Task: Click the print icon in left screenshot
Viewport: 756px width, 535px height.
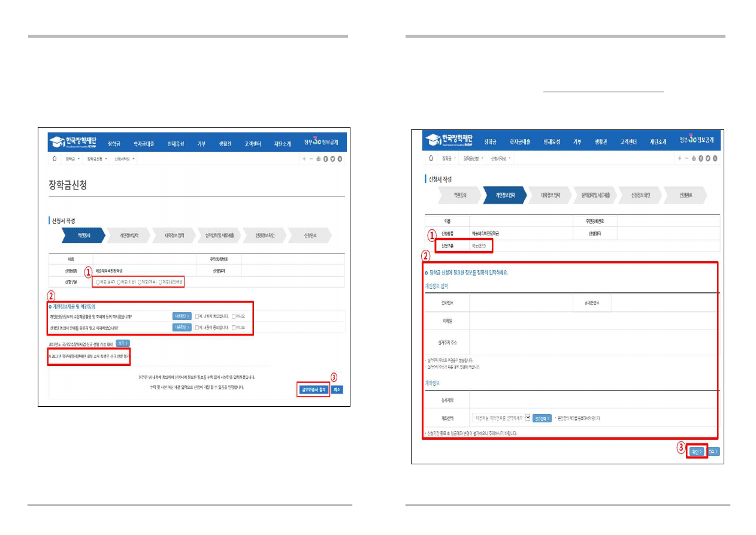Action: pyautogui.click(x=318, y=159)
